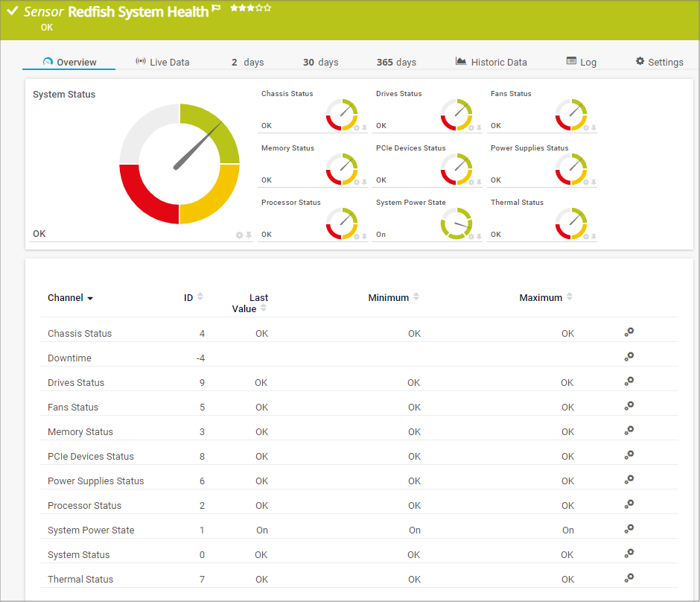Open the Settings tab
Viewport: 700px width, 602px height.
(x=659, y=62)
